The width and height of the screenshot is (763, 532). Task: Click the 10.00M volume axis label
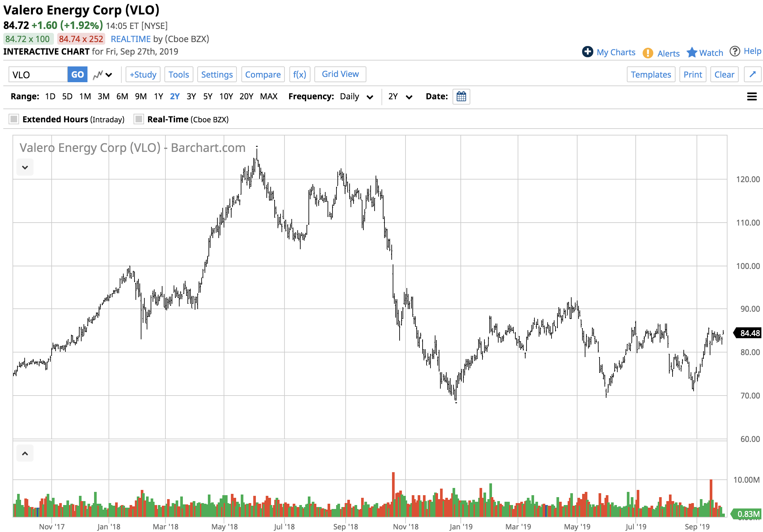click(746, 480)
